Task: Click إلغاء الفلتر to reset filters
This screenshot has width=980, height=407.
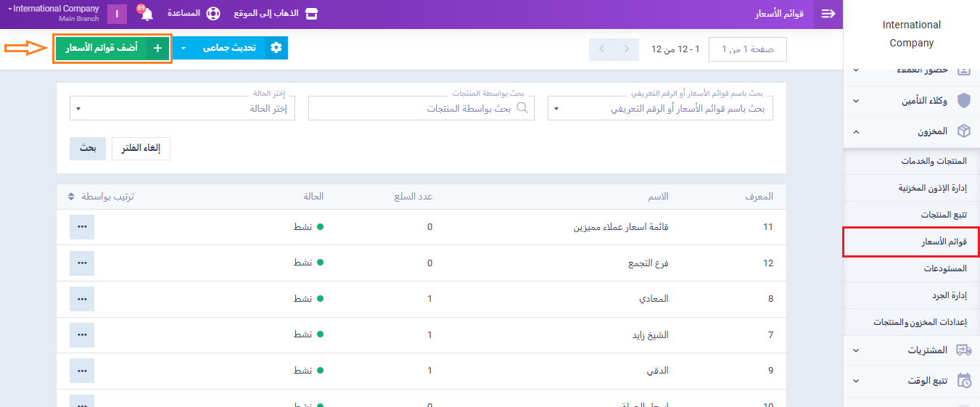Action: (x=141, y=148)
